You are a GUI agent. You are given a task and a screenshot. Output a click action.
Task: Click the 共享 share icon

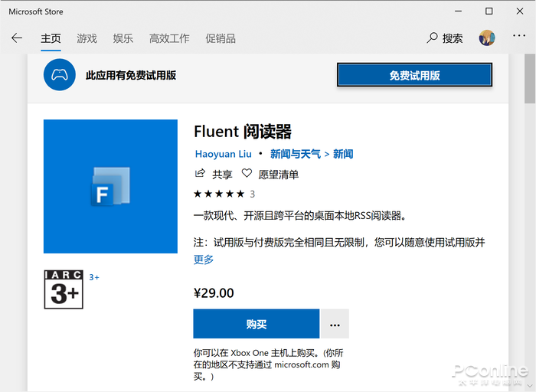[x=200, y=174]
